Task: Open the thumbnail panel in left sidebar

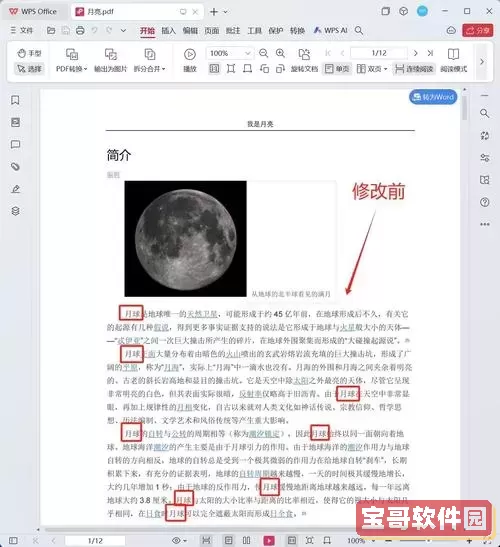Action: (x=15, y=122)
